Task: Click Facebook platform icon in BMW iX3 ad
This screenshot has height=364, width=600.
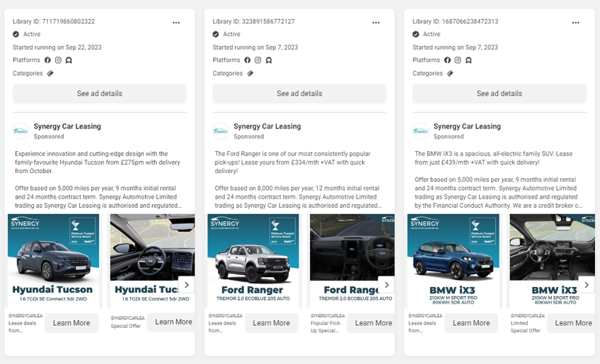Action: coord(447,60)
